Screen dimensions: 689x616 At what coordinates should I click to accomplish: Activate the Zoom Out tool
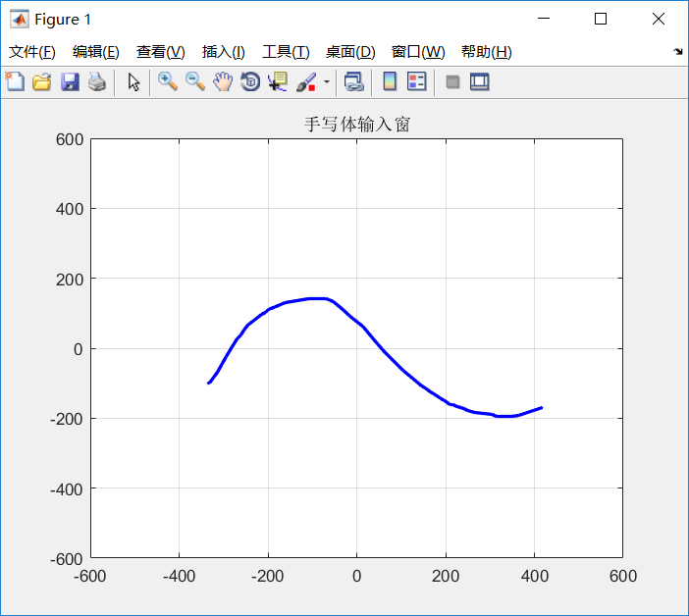click(x=195, y=81)
